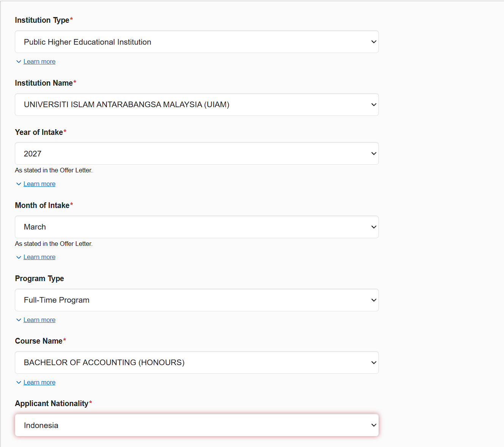Viewport: 504px width, 447px height.
Task: Click Learn more under Institution Type
Action: (39, 61)
